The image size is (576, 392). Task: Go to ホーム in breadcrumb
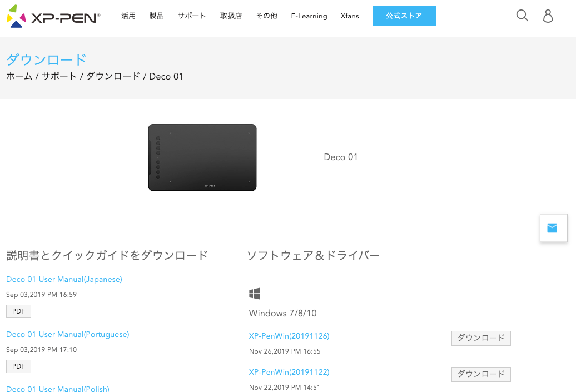19,76
